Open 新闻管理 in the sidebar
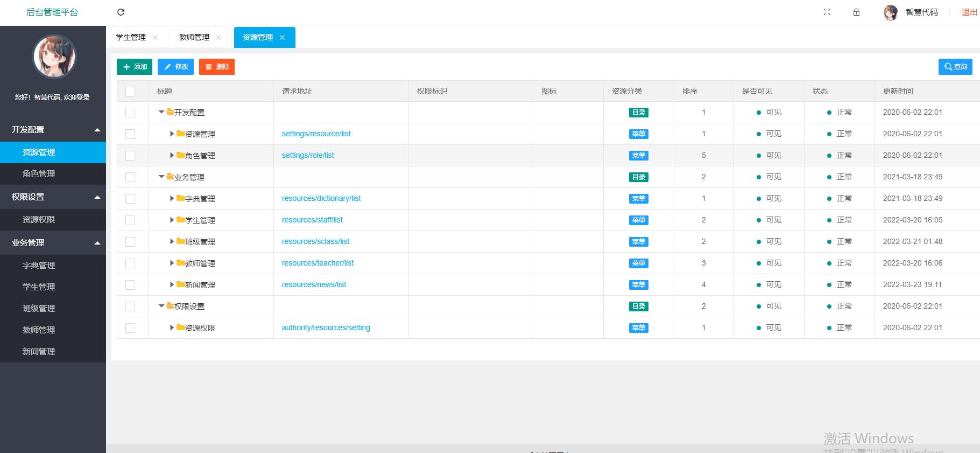The image size is (980, 453). pos(53,352)
